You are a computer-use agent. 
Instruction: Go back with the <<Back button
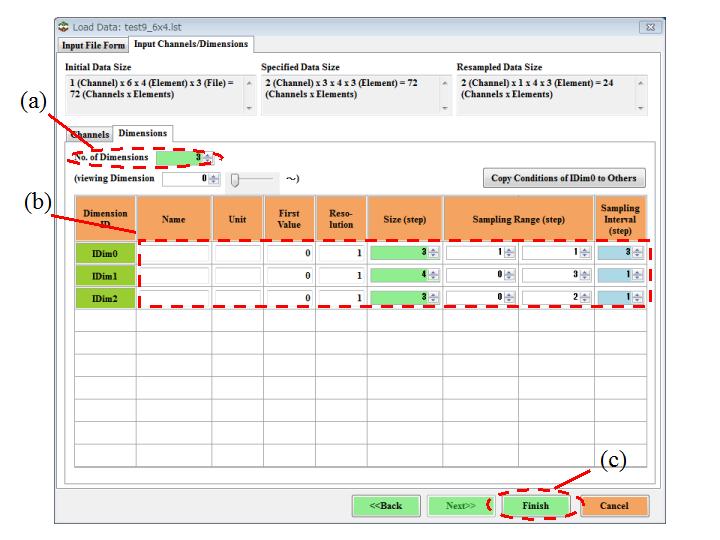(386, 506)
